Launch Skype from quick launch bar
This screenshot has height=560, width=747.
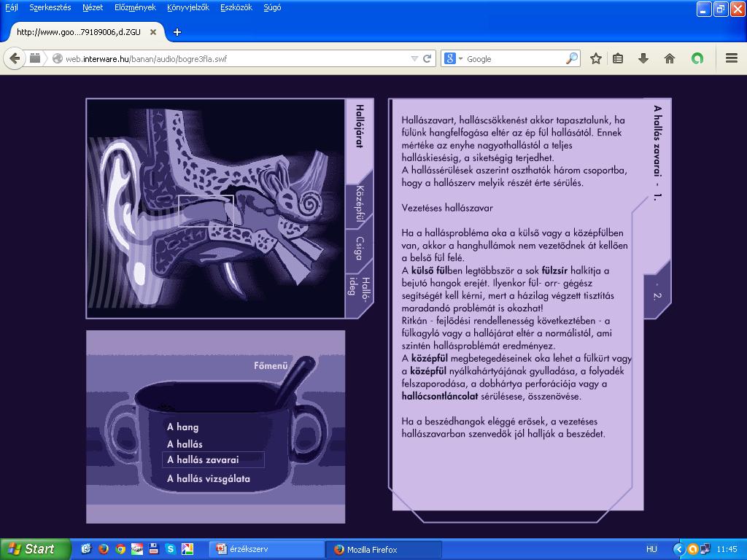click(x=170, y=549)
